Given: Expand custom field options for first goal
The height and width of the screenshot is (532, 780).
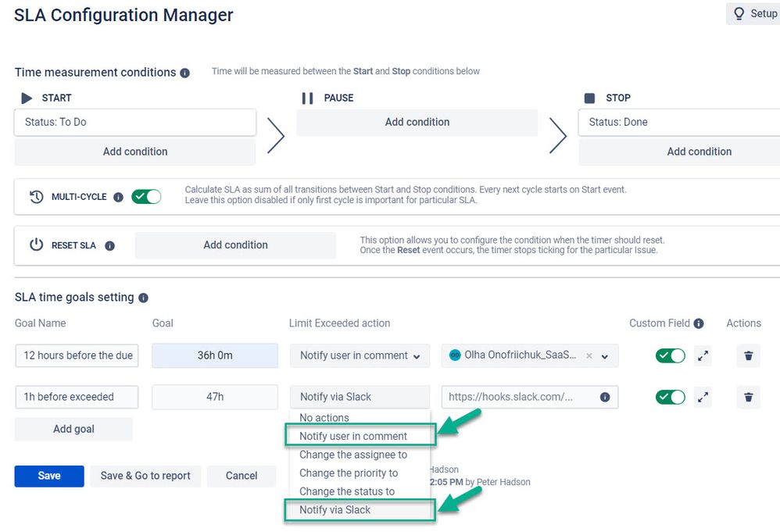Looking at the screenshot, I should tap(703, 355).
